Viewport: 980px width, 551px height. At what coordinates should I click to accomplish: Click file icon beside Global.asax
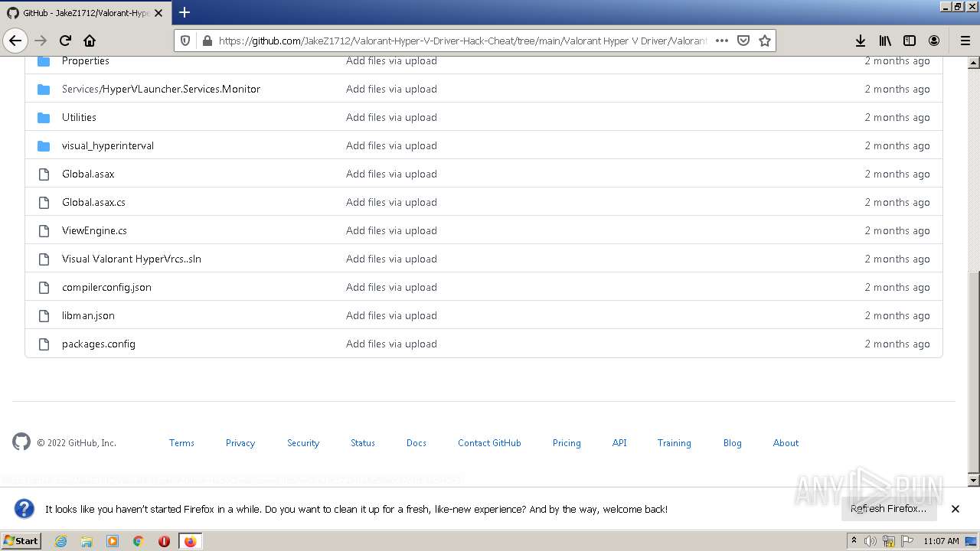click(44, 174)
